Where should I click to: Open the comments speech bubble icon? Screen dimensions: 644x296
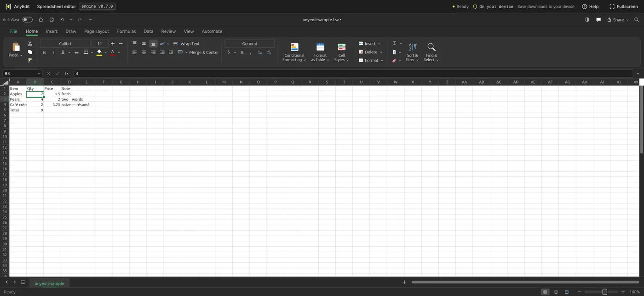(598, 20)
